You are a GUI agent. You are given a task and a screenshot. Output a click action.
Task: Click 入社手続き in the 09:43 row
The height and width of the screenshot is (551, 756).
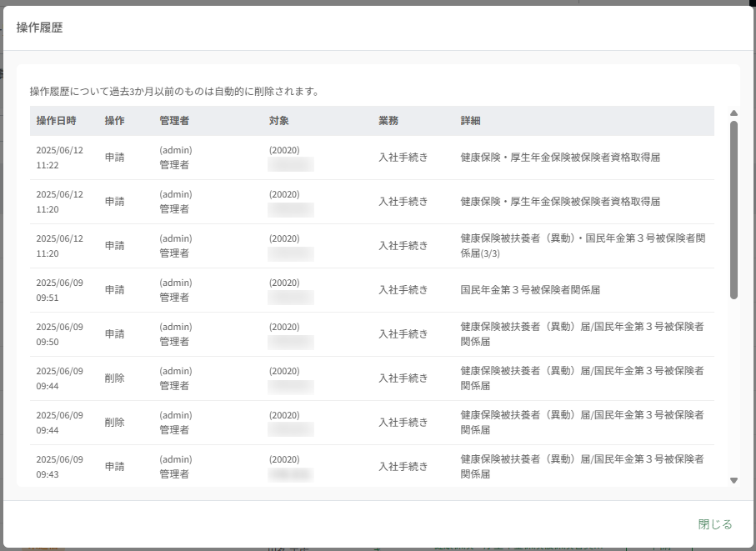point(403,466)
